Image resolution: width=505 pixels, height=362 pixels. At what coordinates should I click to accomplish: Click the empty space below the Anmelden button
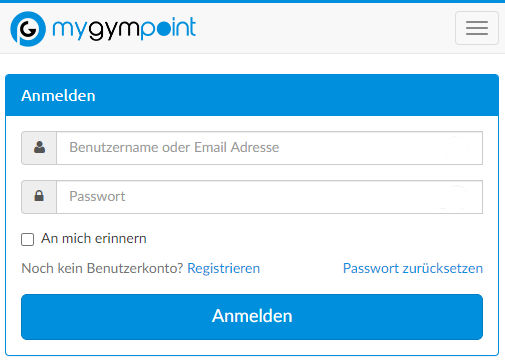tap(252, 347)
